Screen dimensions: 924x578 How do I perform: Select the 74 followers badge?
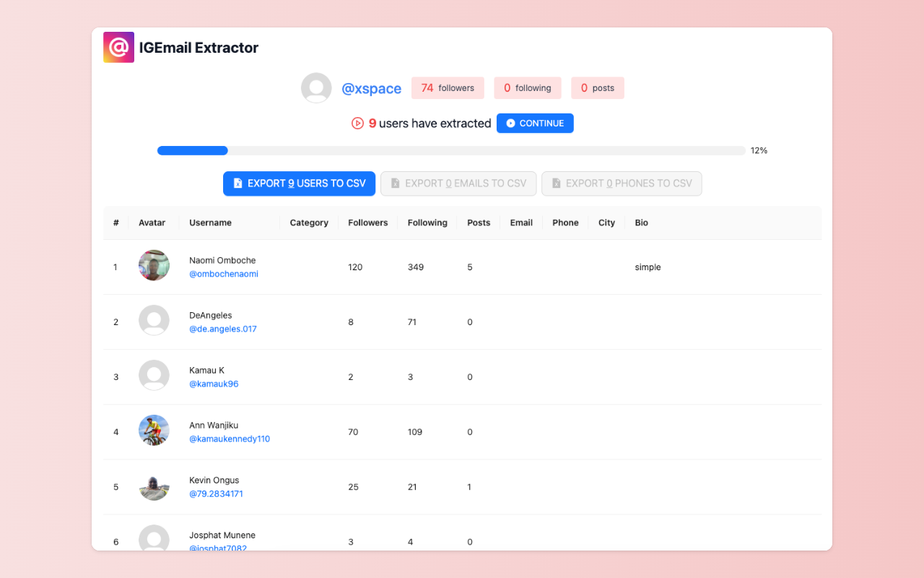tap(448, 87)
